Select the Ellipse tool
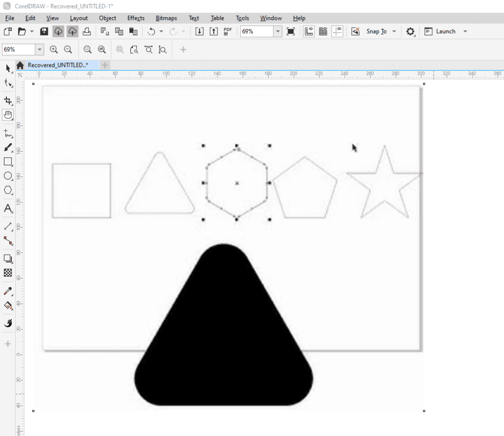 click(x=7, y=176)
